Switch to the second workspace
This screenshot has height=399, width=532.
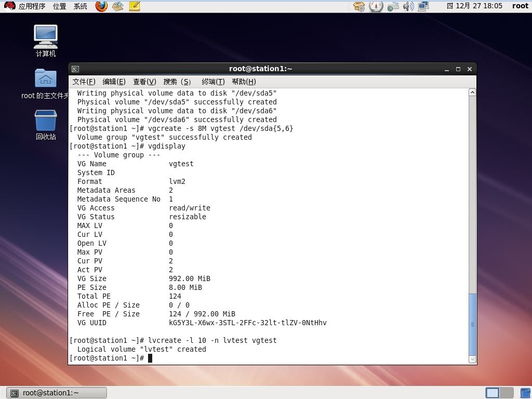tap(507, 393)
